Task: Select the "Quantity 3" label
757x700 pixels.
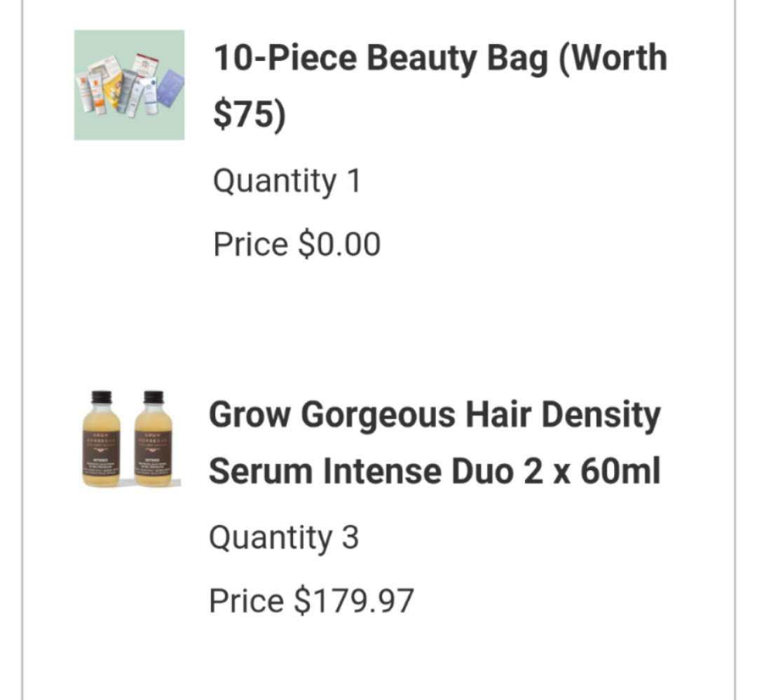Action: click(x=283, y=538)
